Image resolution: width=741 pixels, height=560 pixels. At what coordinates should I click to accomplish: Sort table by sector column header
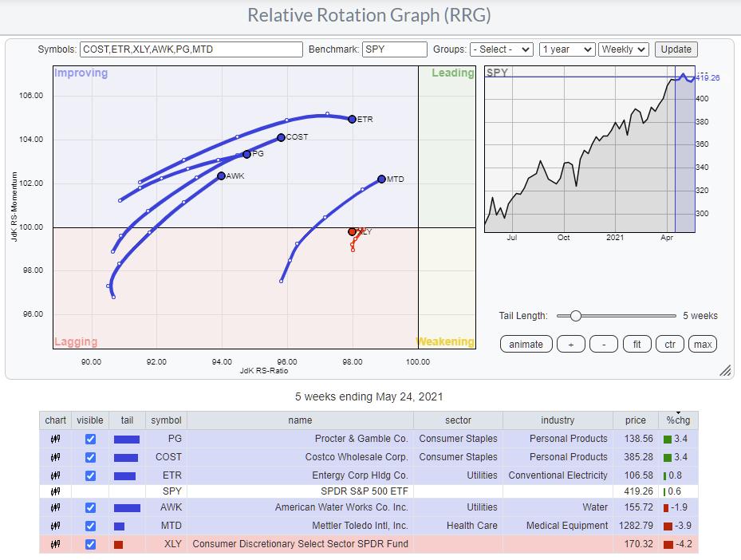pyautogui.click(x=458, y=420)
